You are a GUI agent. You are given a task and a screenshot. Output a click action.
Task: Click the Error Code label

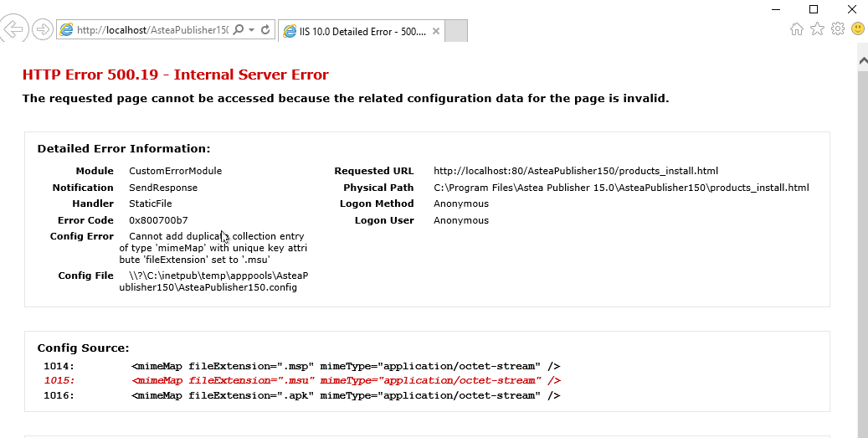[86, 220]
